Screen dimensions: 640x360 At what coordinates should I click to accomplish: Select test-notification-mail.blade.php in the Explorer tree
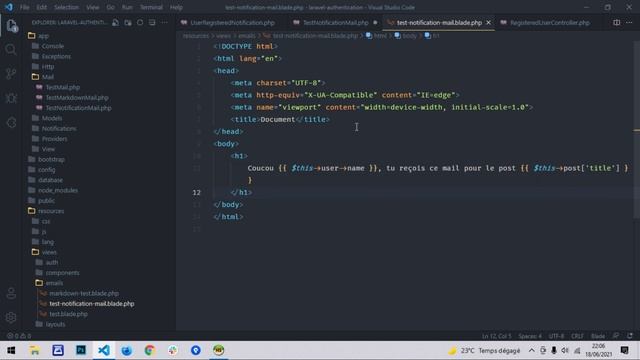coord(91,304)
